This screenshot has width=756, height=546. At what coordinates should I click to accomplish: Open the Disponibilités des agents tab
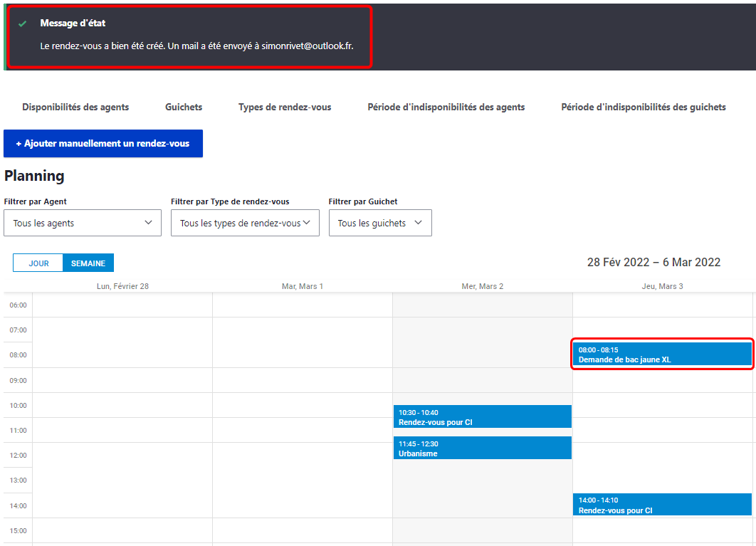point(75,107)
